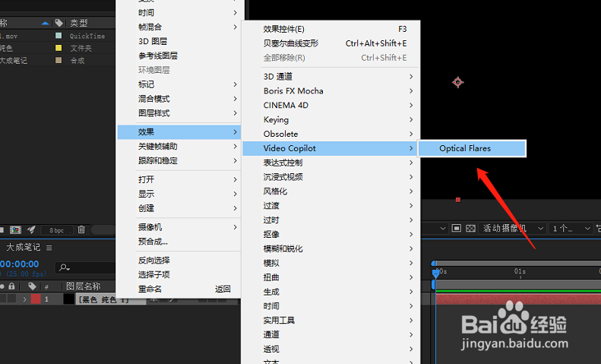Open the 摄像机 submenu
601x364 pixels.
(x=179, y=227)
